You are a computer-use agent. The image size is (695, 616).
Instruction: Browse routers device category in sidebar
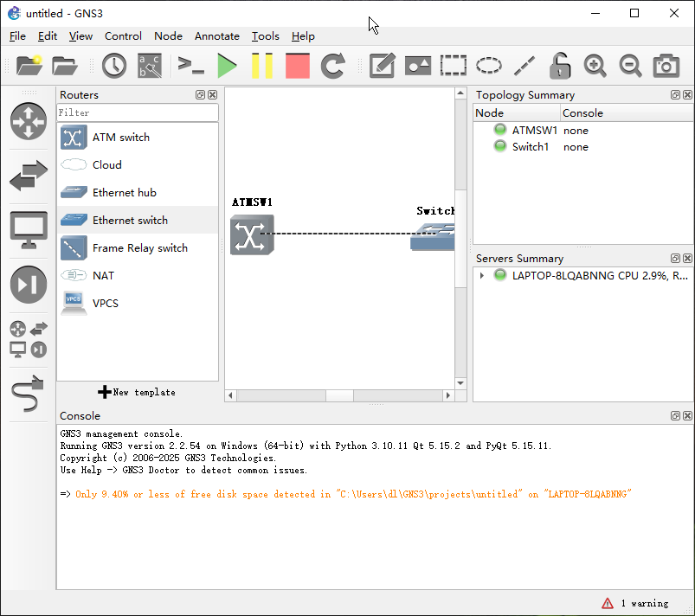pyautogui.click(x=29, y=121)
